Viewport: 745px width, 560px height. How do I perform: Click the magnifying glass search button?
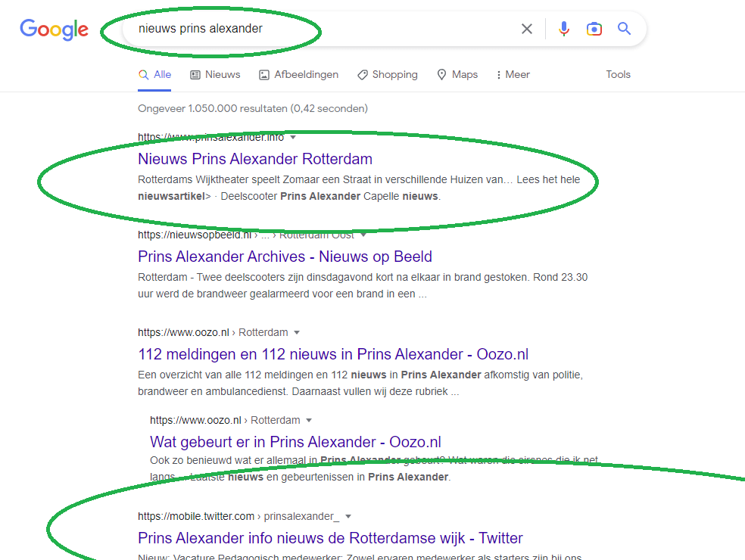coord(624,29)
